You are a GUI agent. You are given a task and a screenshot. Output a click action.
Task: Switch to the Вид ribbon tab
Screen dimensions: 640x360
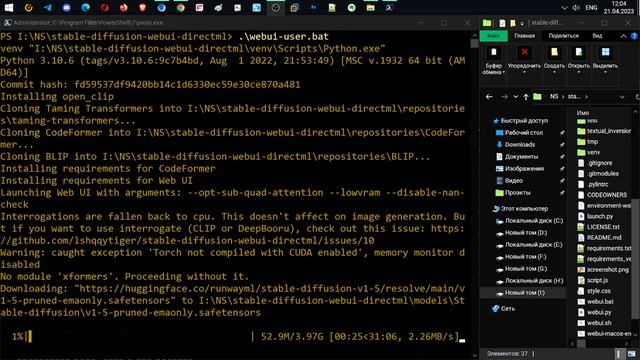coord(597,36)
